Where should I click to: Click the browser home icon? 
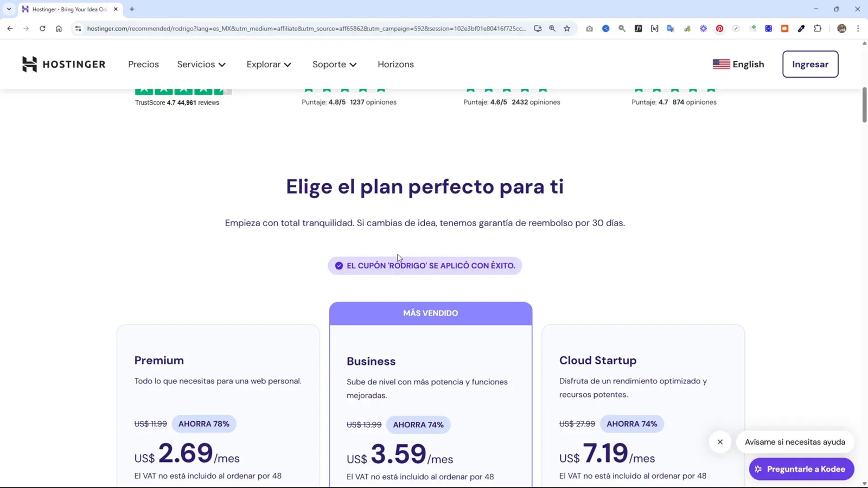[x=59, y=28]
